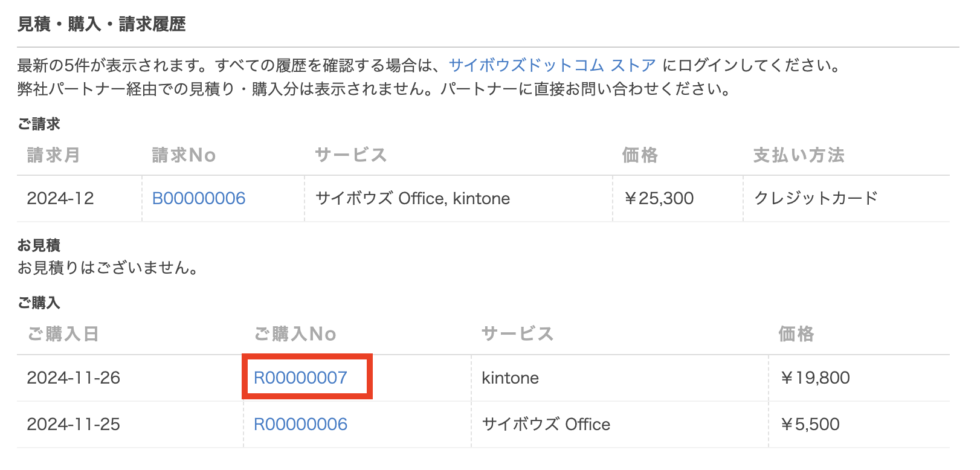Click the ¥5,500 purchase price
This screenshot has height=470, width=980.
point(810,424)
